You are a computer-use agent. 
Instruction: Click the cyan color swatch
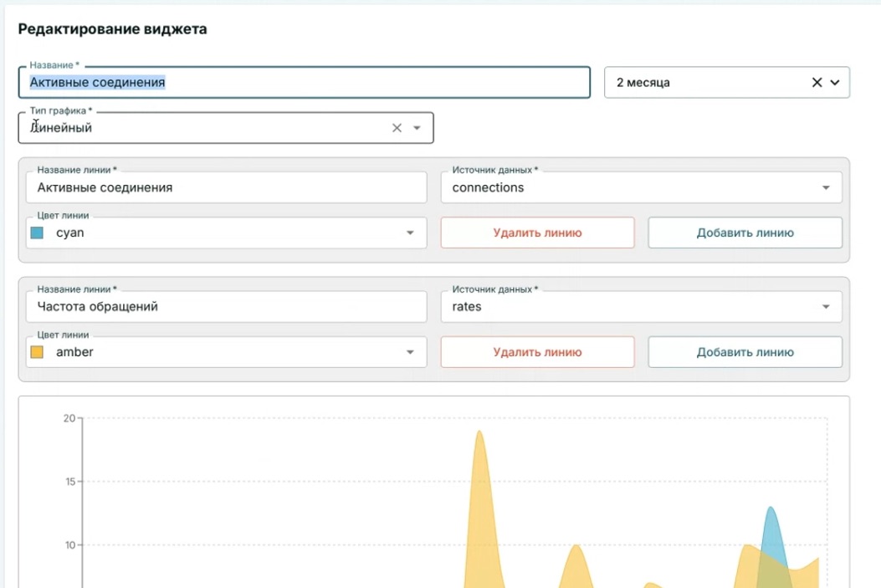[37, 233]
